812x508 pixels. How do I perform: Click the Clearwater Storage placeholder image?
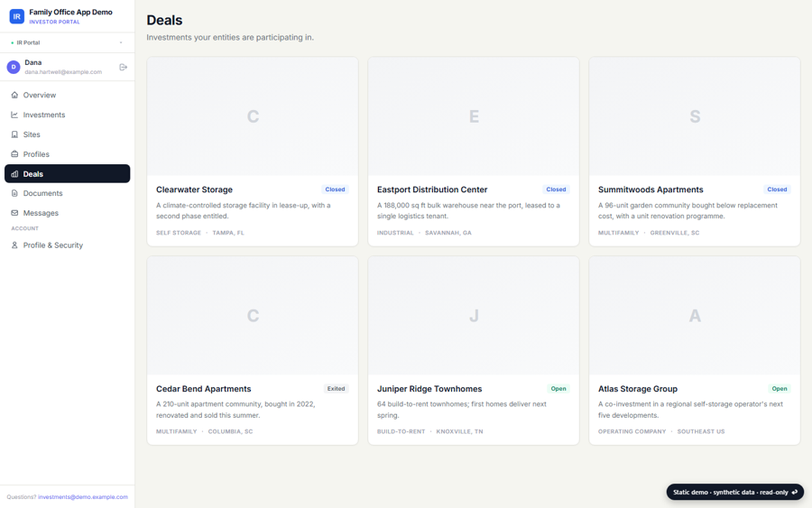[x=253, y=116]
